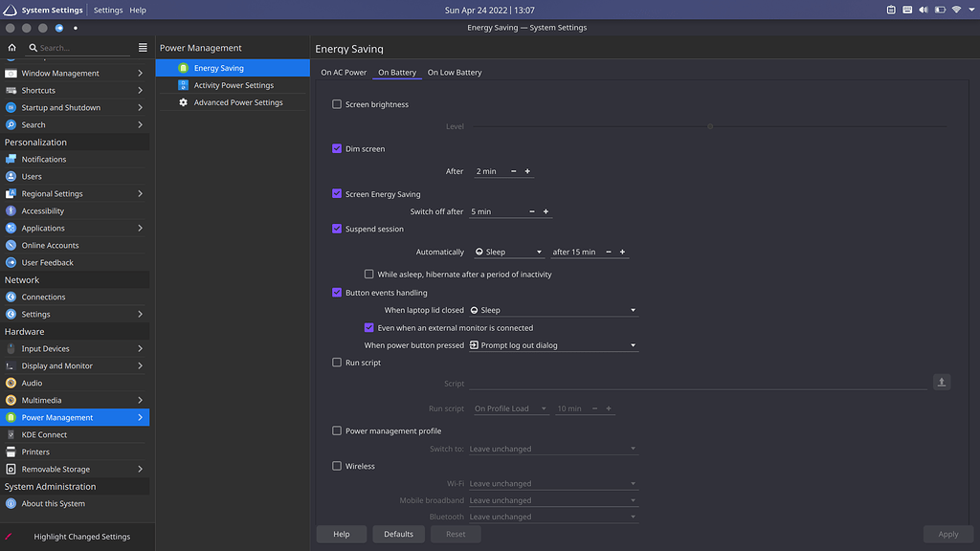This screenshot has height=551, width=980.
Task: Open Printers settings
Action: tap(35, 452)
